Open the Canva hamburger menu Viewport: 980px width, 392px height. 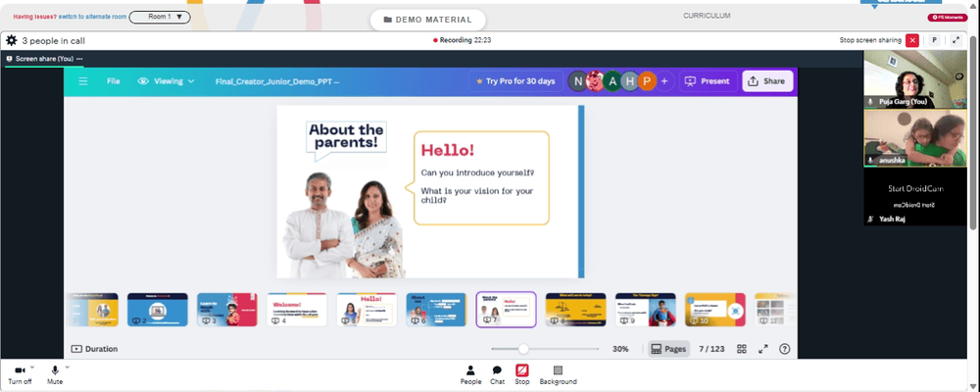(83, 81)
